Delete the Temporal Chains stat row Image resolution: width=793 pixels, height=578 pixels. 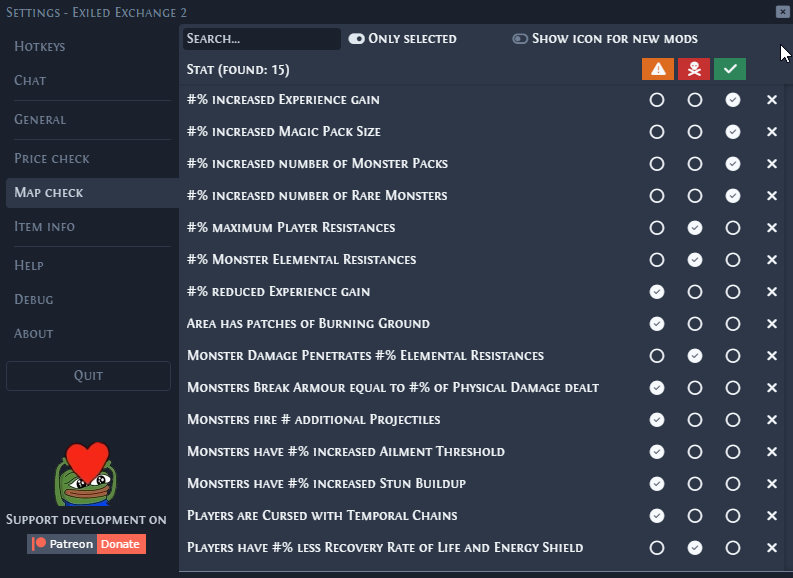point(772,516)
